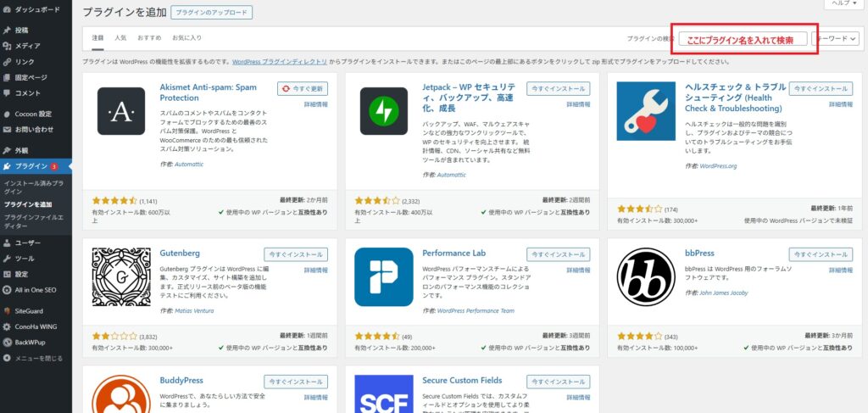Click the Automattic author link under Akismet

(x=189, y=165)
